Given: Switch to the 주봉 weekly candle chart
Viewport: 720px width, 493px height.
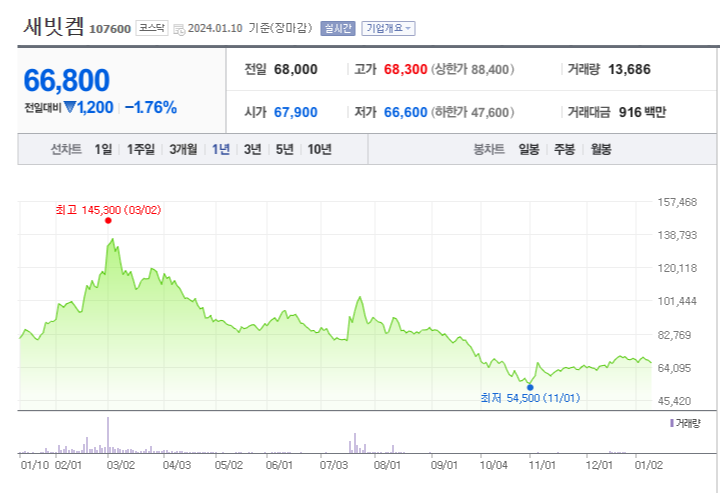Looking at the screenshot, I should point(564,149).
